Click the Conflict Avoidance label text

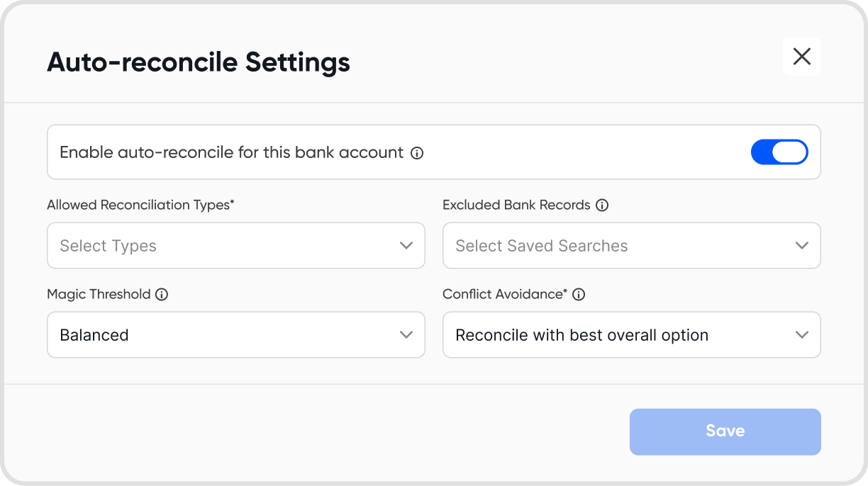click(503, 295)
